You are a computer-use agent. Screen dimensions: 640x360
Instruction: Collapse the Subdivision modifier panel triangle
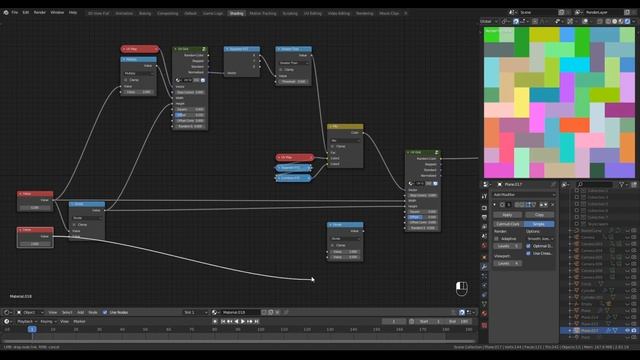(x=495, y=204)
